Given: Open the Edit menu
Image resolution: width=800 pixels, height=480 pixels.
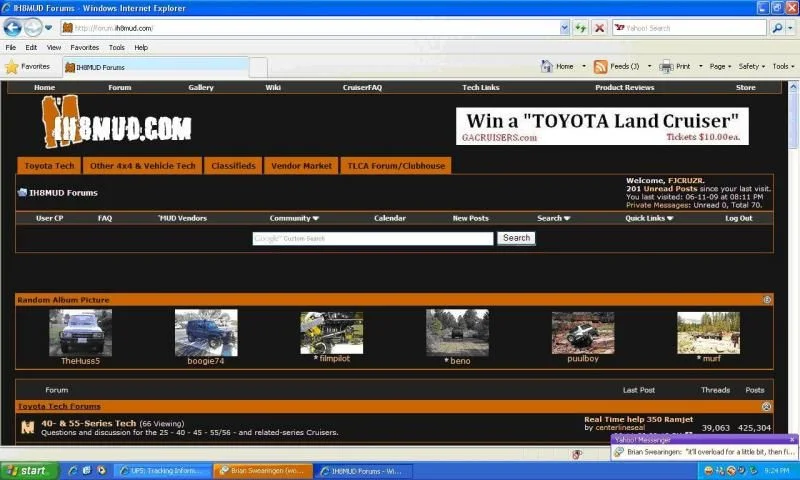Looking at the screenshot, I should 31,47.
